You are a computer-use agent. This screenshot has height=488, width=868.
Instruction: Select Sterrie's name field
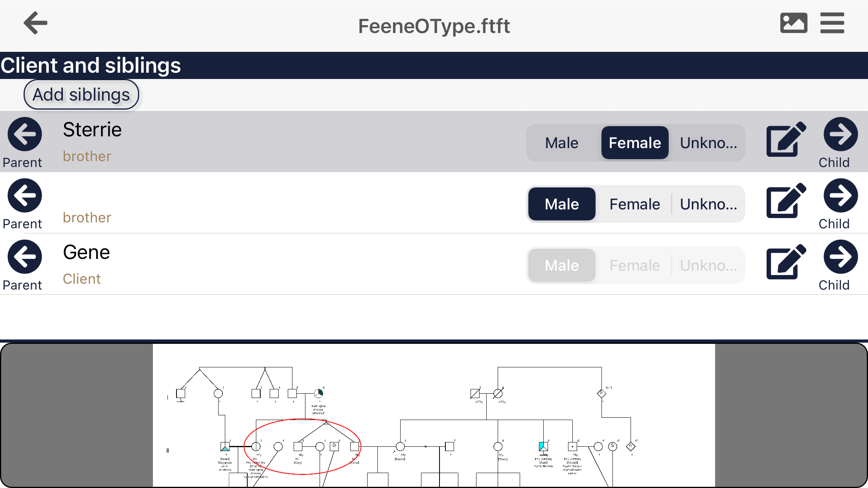click(x=92, y=129)
